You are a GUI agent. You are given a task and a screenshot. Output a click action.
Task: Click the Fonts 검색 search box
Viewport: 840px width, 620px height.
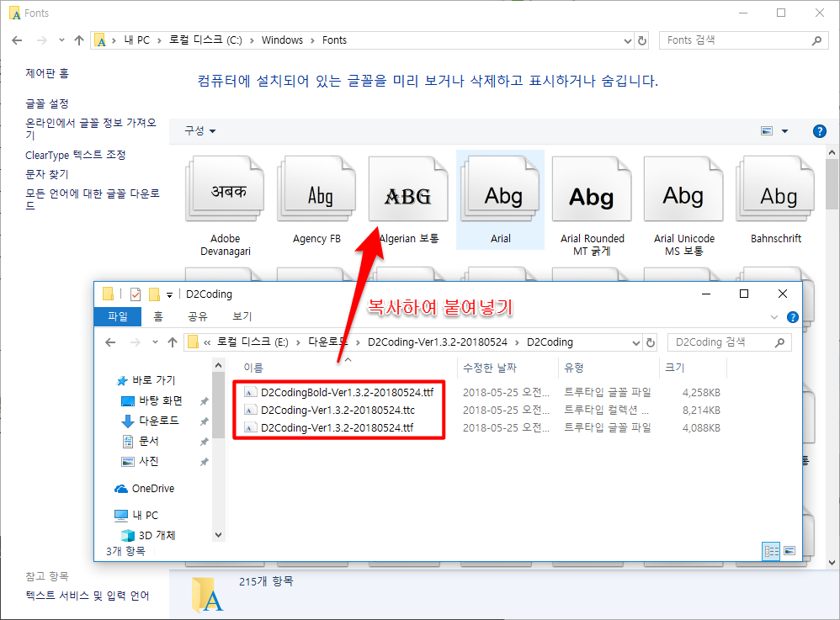coord(743,40)
